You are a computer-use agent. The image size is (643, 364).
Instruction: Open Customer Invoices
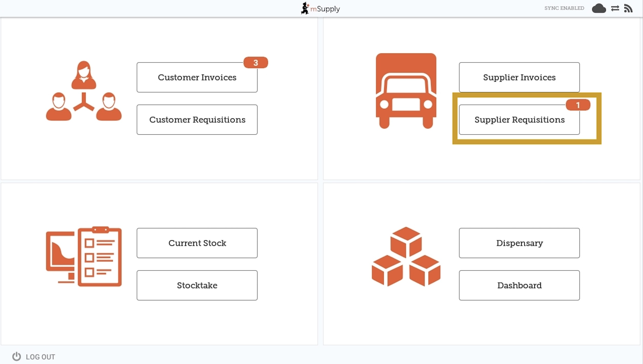[x=197, y=77]
